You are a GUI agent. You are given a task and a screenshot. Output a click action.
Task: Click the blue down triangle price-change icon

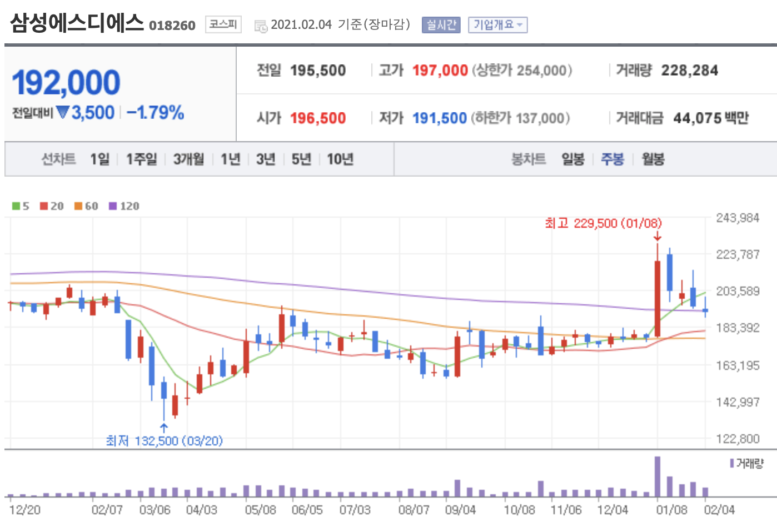(63, 112)
